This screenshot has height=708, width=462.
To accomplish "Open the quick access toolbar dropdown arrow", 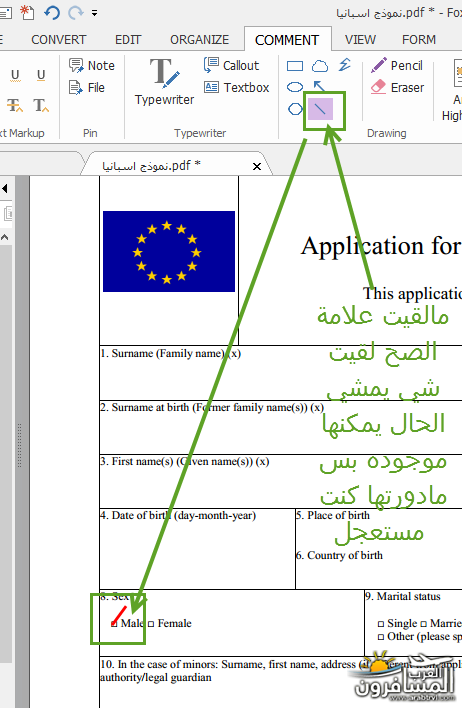I will [94, 13].
